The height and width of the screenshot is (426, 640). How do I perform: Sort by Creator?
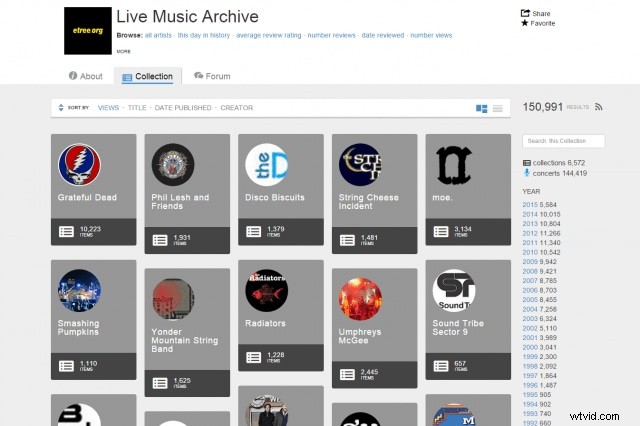pyautogui.click(x=237, y=108)
